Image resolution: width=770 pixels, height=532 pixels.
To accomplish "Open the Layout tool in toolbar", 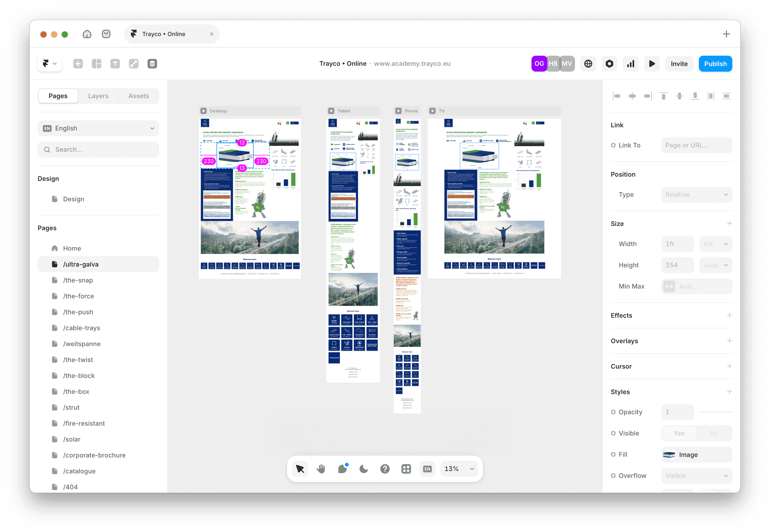I will (x=96, y=64).
